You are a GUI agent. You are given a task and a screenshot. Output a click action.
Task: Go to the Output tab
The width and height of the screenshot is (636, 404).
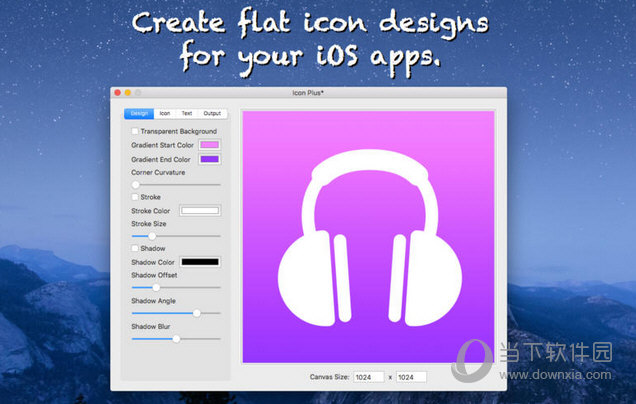click(x=212, y=114)
